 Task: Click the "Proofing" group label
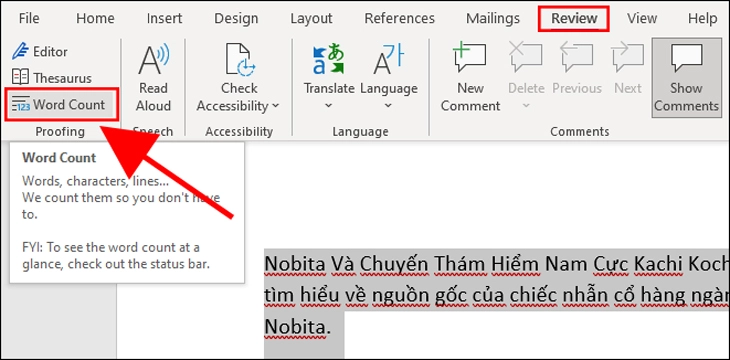click(x=60, y=132)
